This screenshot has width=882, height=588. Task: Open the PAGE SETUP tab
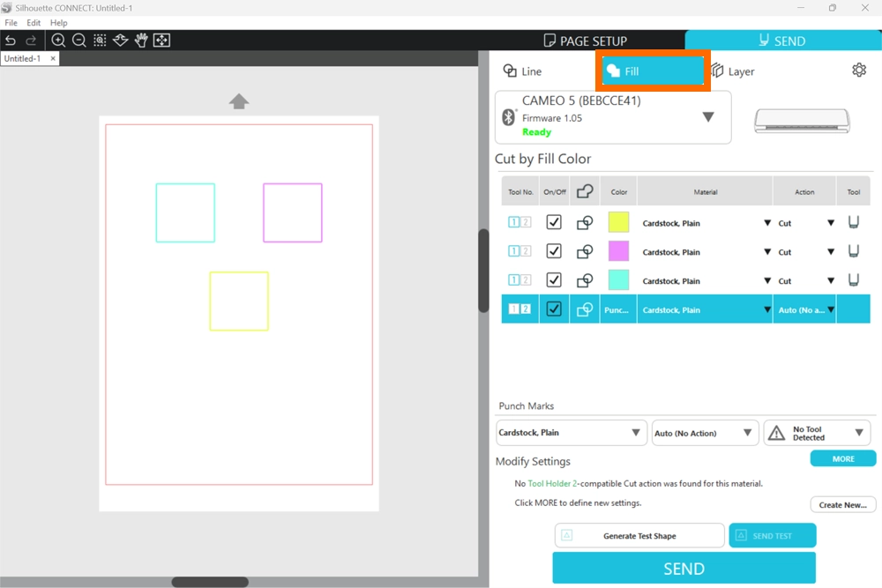(x=586, y=41)
